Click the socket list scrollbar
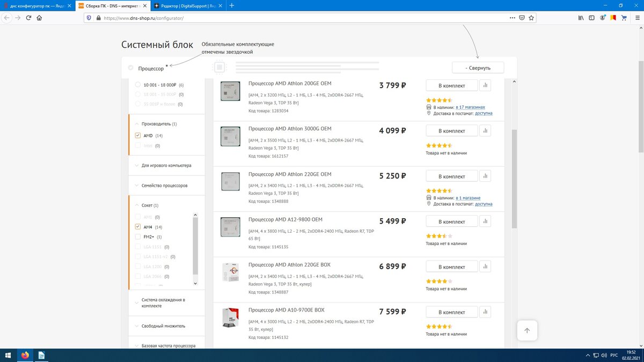The width and height of the screenshot is (644, 362). coord(195,245)
